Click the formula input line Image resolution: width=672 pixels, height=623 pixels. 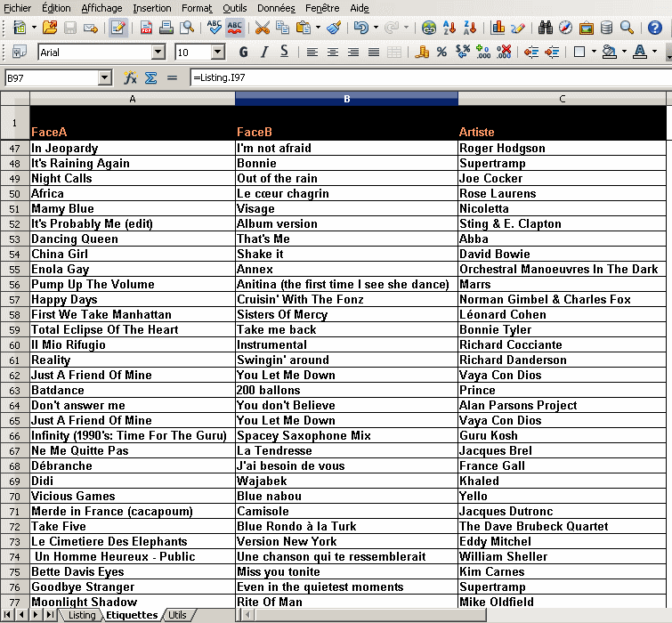click(x=430, y=78)
